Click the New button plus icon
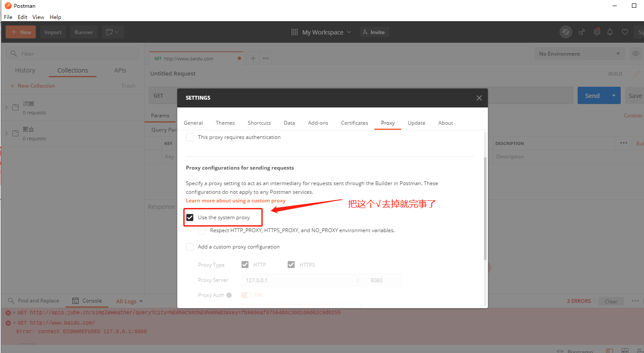 [14, 32]
